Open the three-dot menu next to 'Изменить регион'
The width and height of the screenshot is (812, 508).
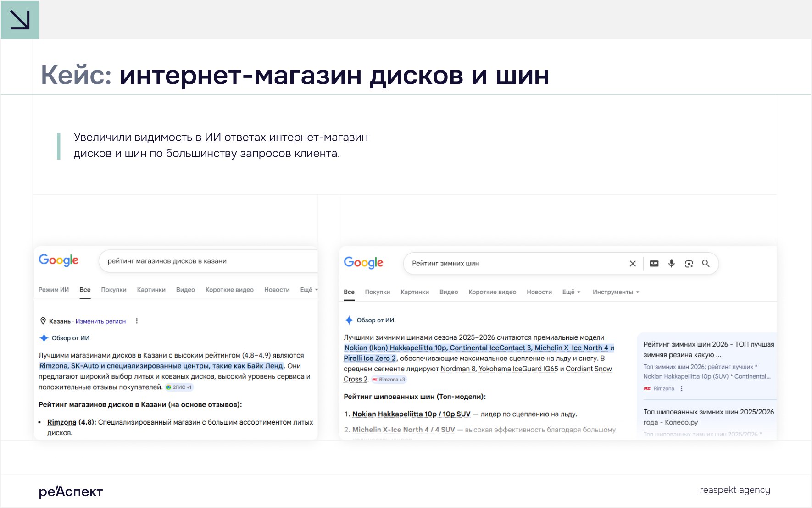pos(137,321)
